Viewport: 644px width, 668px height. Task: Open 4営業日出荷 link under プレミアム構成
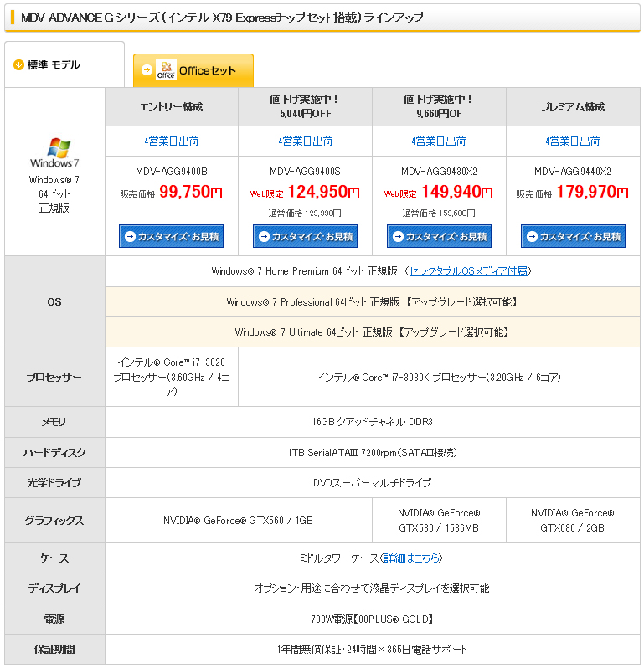click(572, 141)
